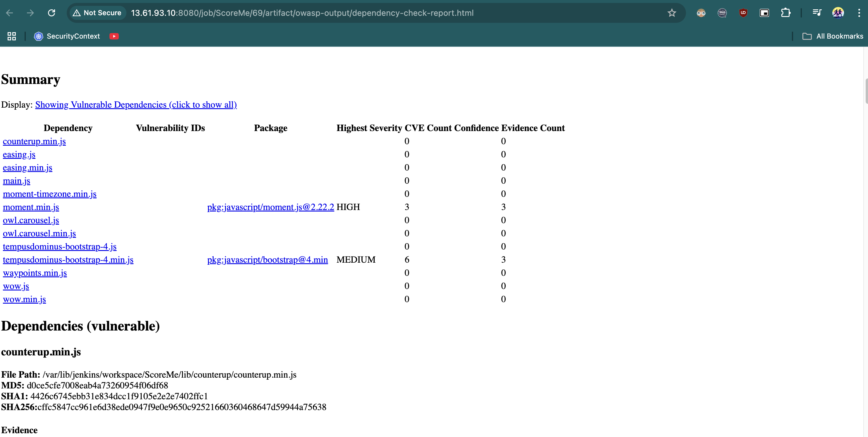Open the Chrome three-dot menu

coord(859,13)
